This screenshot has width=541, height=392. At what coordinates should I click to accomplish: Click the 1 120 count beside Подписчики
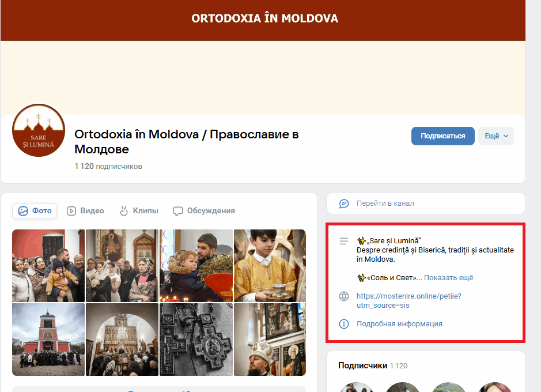point(399,366)
